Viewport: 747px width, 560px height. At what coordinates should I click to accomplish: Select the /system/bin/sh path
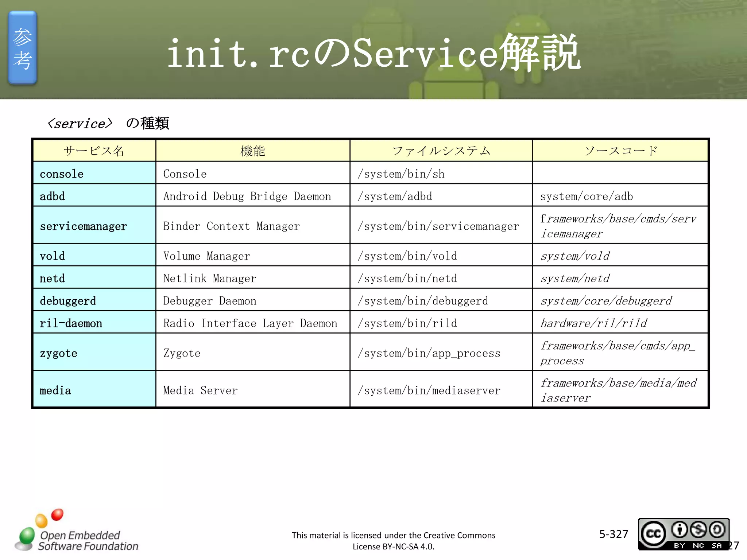click(401, 174)
